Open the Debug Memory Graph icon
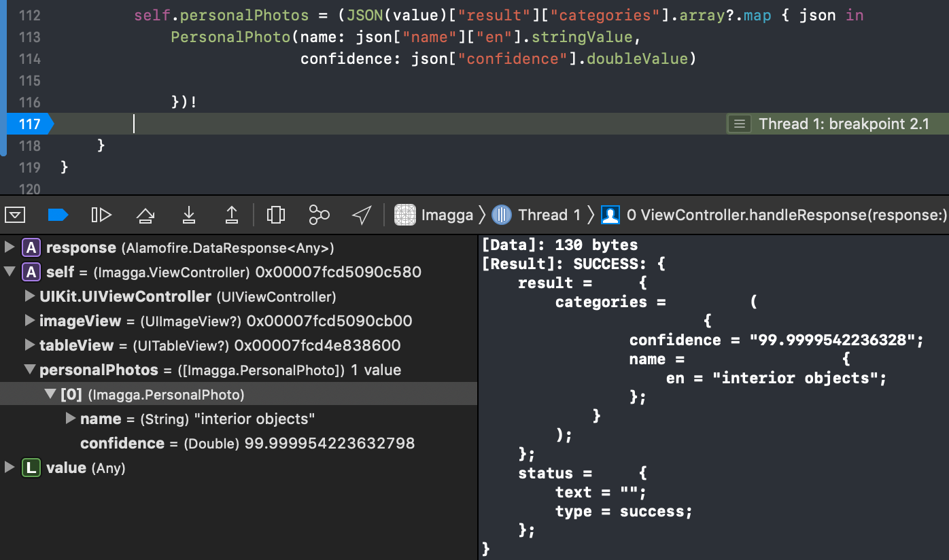The image size is (949, 560). click(319, 215)
